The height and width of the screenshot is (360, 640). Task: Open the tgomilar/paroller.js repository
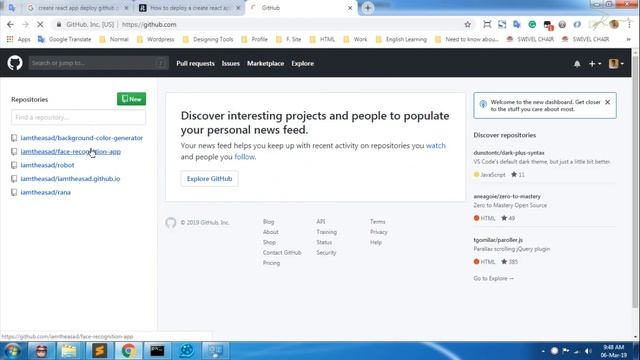498,240
